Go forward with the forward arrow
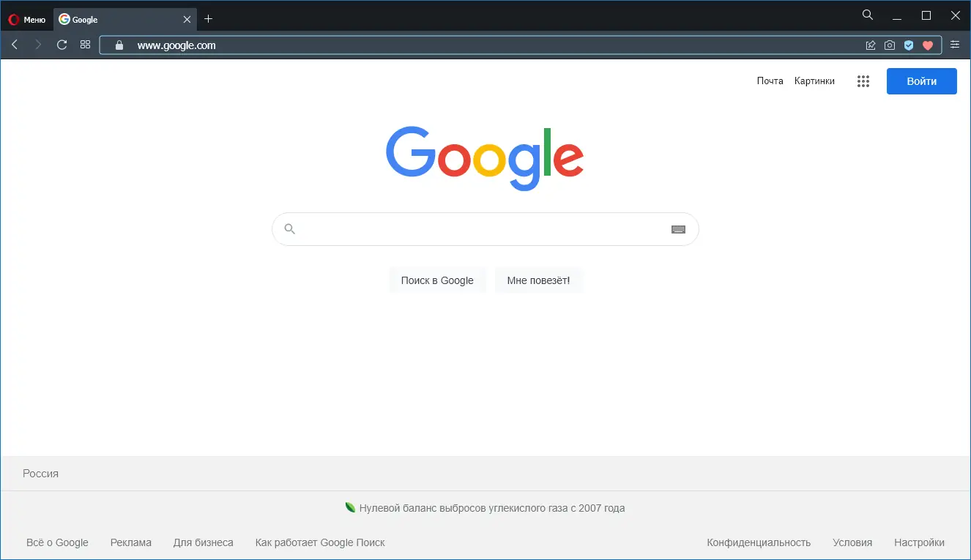971x560 pixels. [x=38, y=45]
